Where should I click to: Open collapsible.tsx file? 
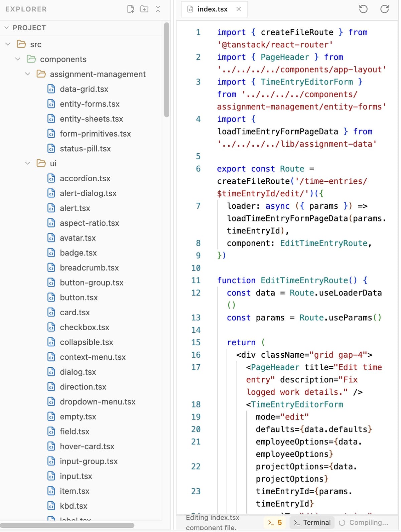pos(87,342)
